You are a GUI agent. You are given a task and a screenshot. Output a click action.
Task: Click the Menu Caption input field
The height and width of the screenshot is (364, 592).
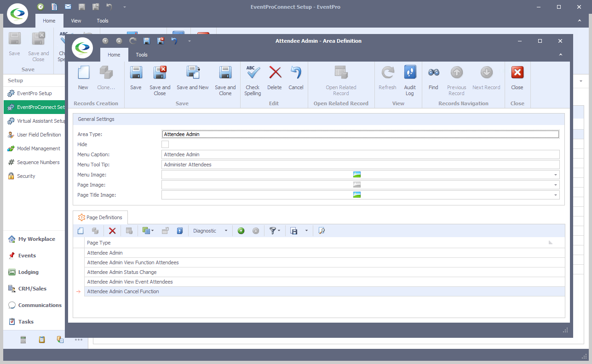pyautogui.click(x=361, y=154)
